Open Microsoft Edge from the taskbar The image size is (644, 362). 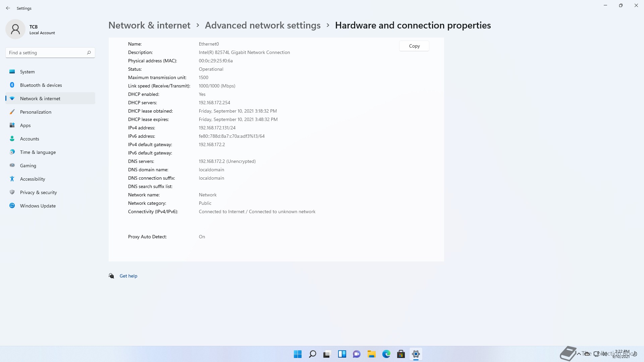(386, 354)
